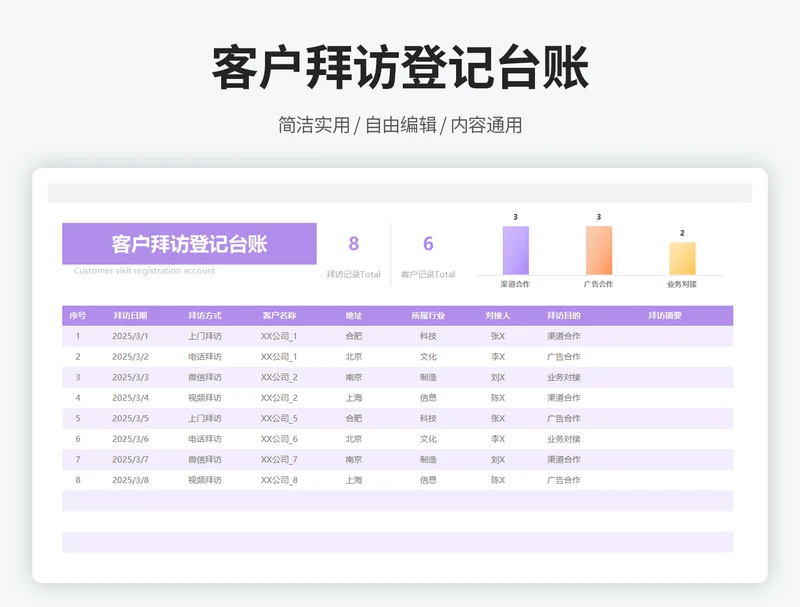800x607 pixels.
Task: Select XX公司_1 in the 2025/3/1 row
Action: [x=279, y=336]
